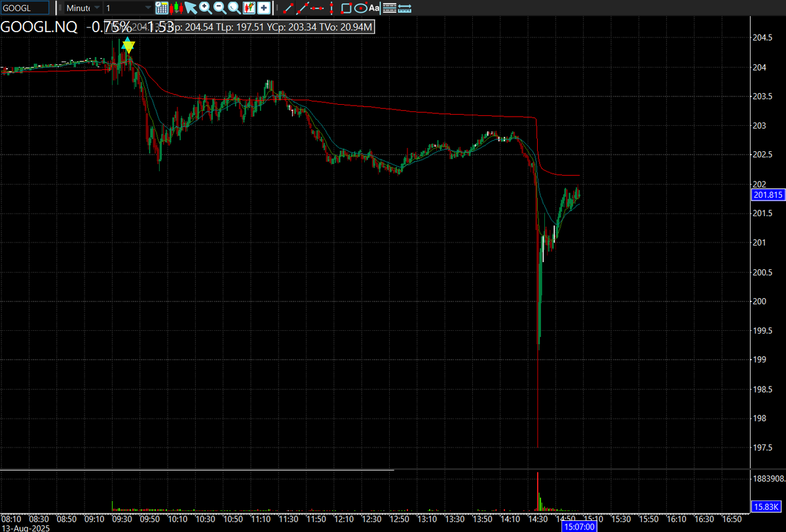Image resolution: width=786 pixels, height=532 pixels.
Task: Select the Aa text annotation tool
Action: [374, 8]
